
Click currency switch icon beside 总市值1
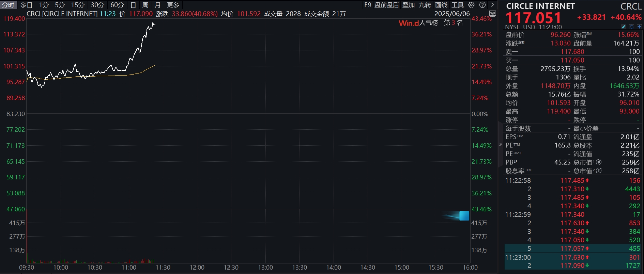point(599,162)
